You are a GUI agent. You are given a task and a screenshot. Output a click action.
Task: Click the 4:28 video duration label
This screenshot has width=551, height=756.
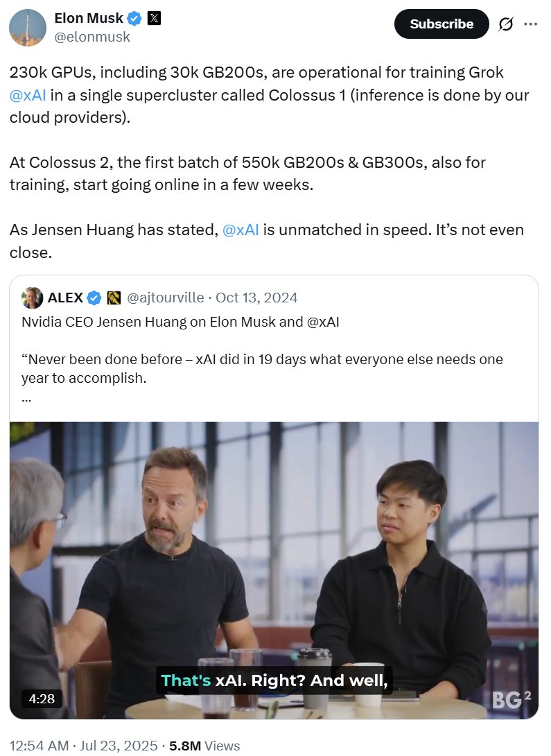pyautogui.click(x=42, y=698)
